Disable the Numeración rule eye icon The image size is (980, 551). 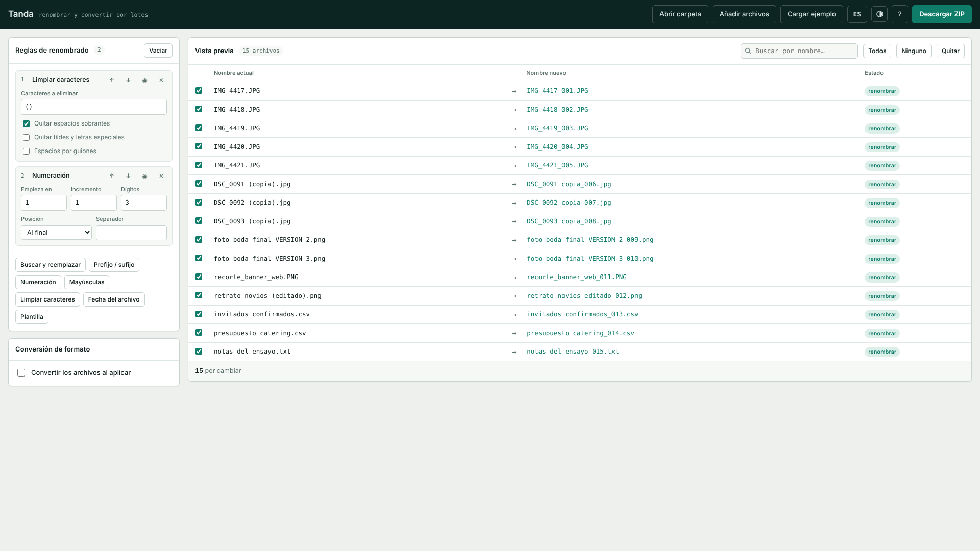[145, 176]
